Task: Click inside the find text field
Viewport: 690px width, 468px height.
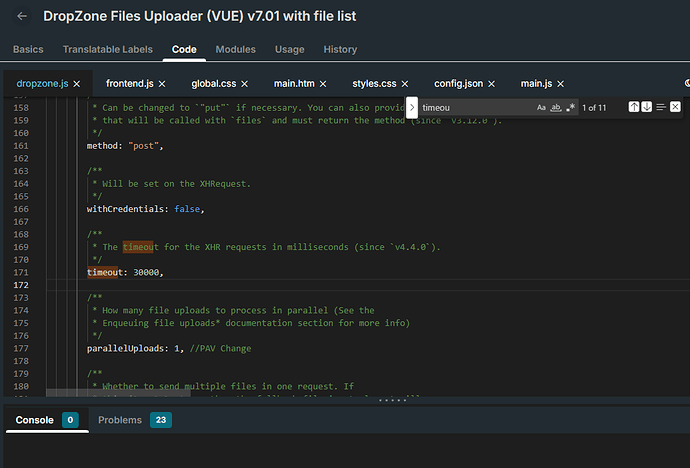Action: pyautogui.click(x=475, y=107)
